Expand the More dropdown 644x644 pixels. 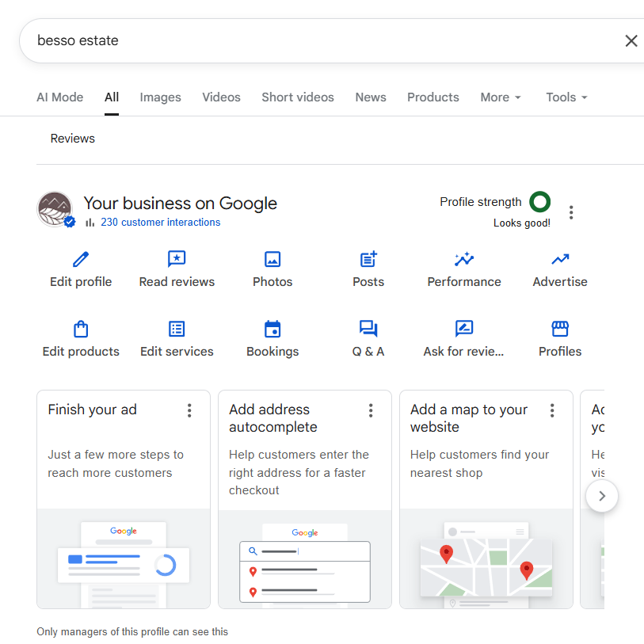501,97
